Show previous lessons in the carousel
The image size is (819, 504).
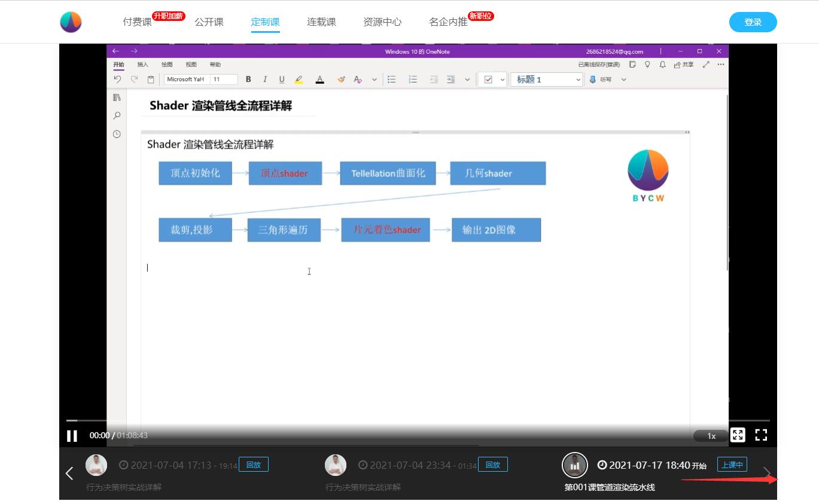69,473
